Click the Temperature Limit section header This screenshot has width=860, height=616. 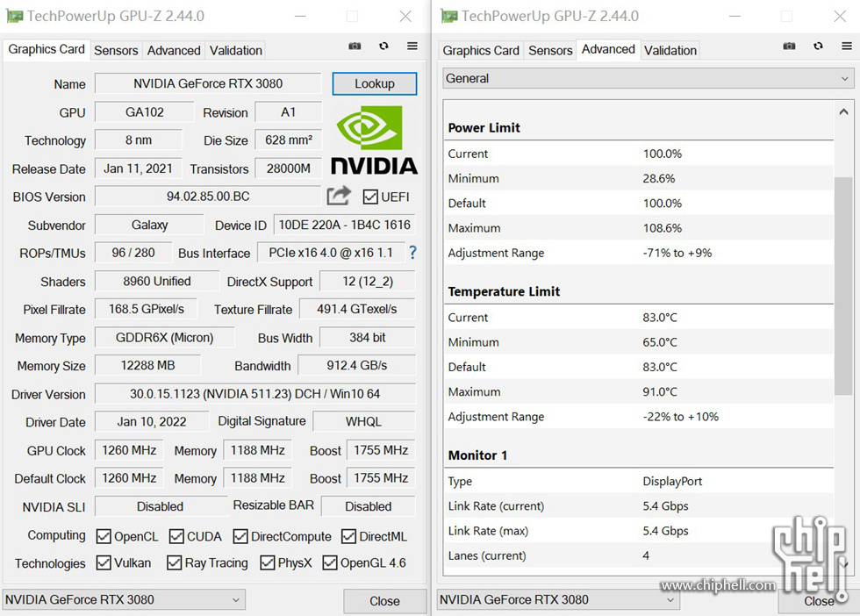[504, 292]
